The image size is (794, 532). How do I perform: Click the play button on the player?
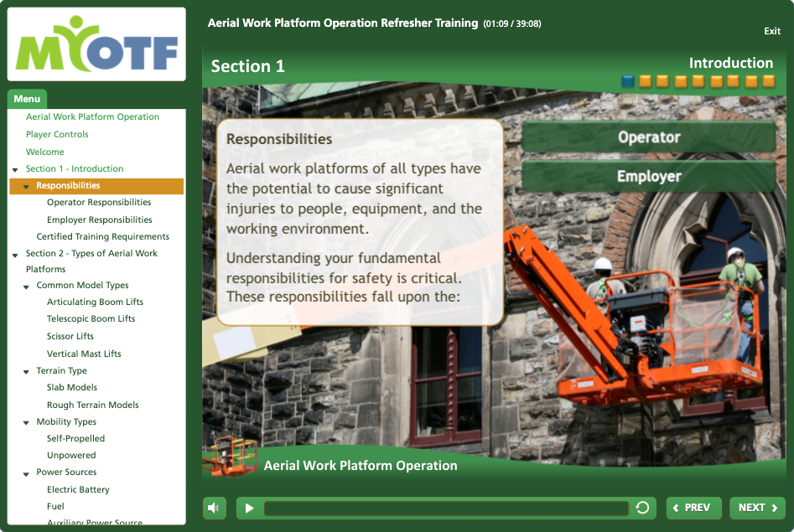point(249,508)
